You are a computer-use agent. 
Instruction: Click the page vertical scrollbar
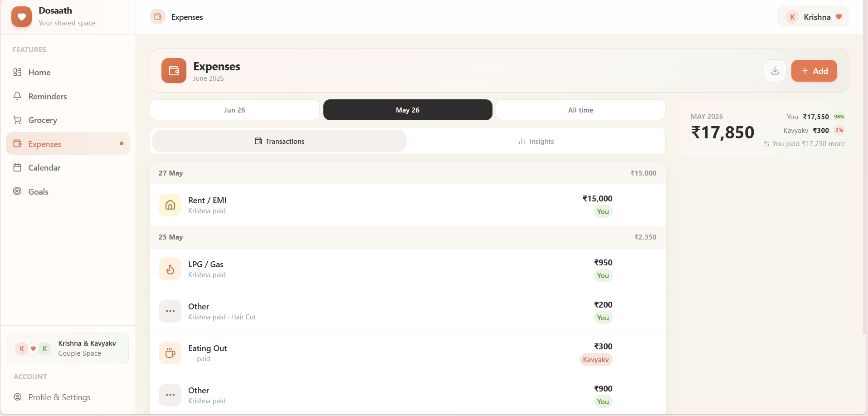pos(865,167)
